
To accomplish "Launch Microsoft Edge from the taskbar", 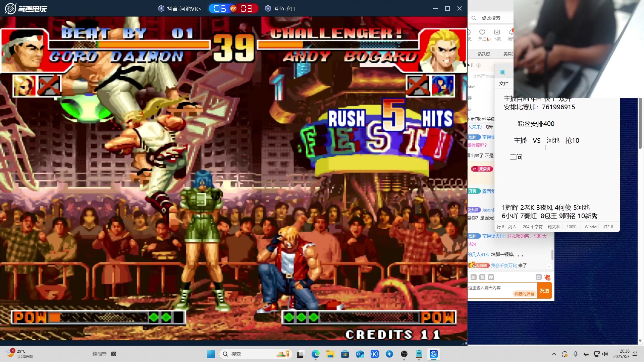I will coord(315,354).
